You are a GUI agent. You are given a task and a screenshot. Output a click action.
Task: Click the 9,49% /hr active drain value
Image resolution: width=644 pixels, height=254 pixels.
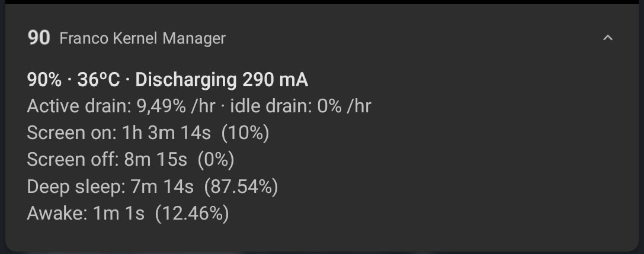pos(176,107)
